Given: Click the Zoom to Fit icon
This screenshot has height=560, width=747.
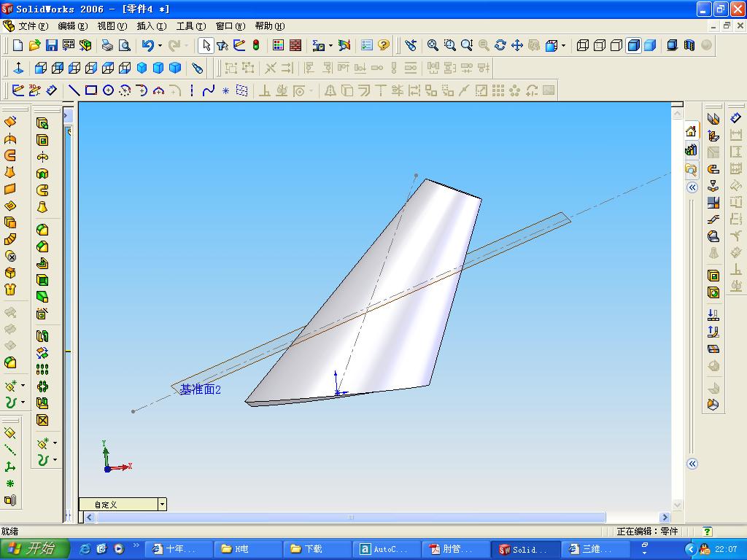Looking at the screenshot, I should coord(433,45).
